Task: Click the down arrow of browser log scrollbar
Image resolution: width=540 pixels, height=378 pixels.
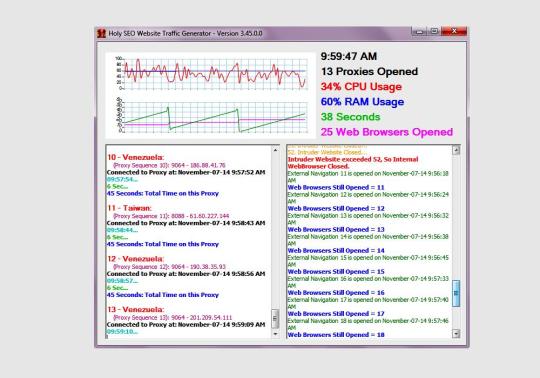Action: (x=456, y=333)
